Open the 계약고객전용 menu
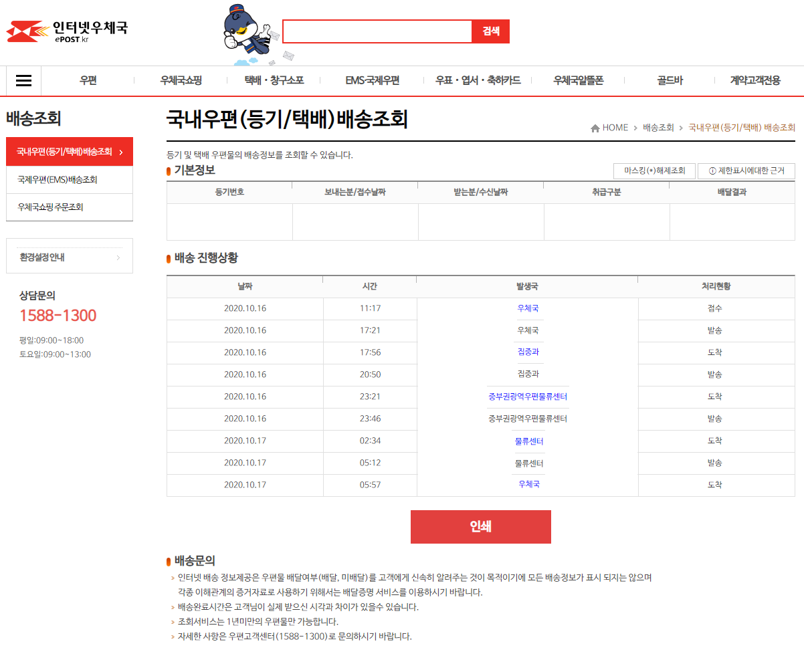This screenshot has width=804, height=672. coord(755,81)
